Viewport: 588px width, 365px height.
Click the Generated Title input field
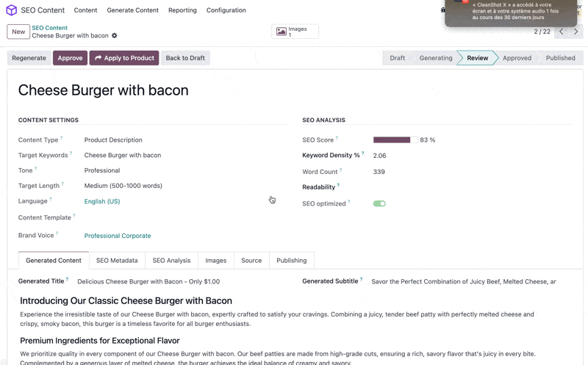click(x=184, y=281)
